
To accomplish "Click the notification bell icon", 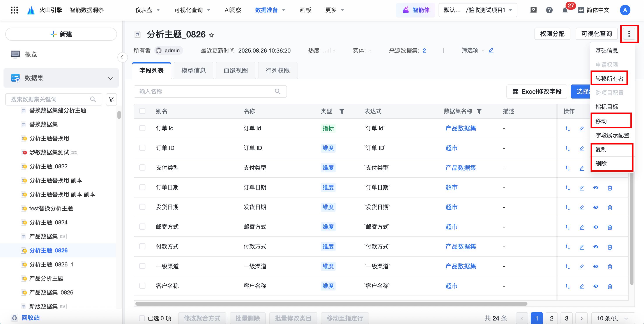I will click(x=565, y=10).
